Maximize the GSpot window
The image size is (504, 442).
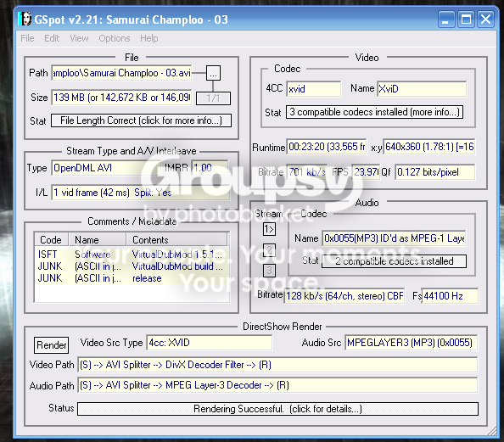coord(466,20)
